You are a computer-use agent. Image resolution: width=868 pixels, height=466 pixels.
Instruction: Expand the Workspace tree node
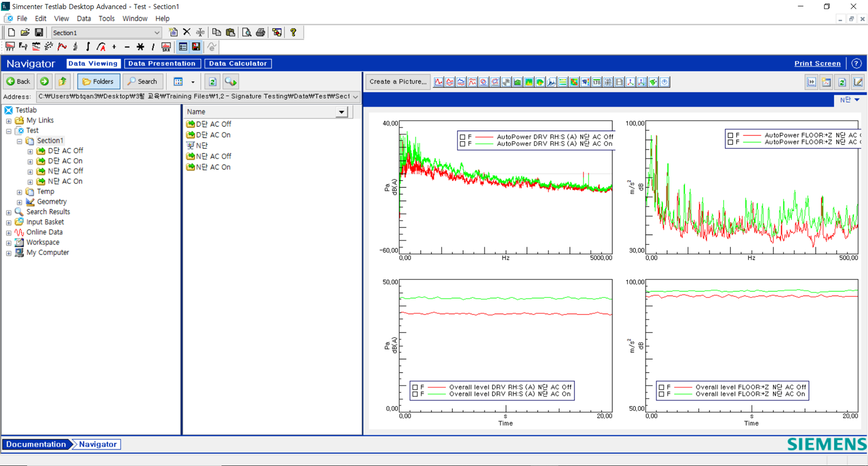[9, 243]
